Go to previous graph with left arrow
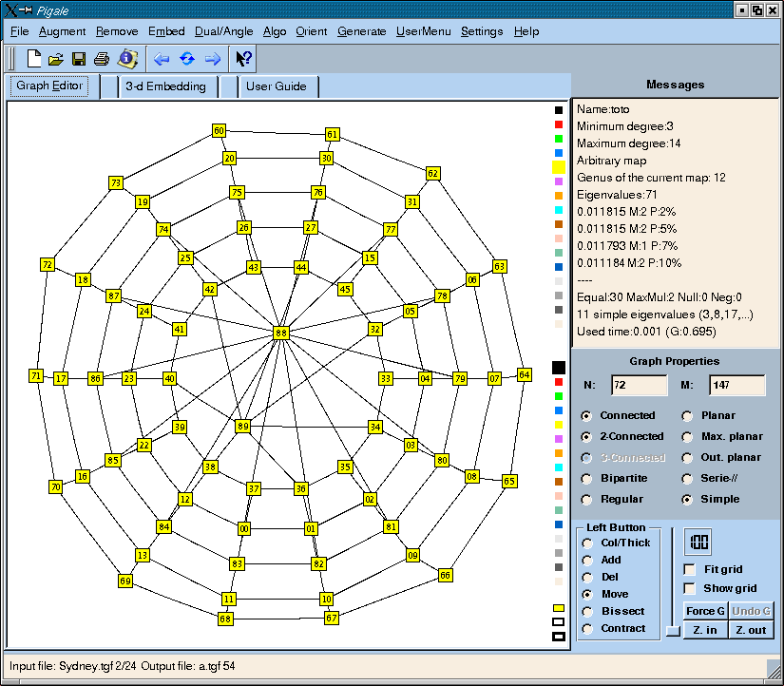This screenshot has height=686, width=784. pos(162,59)
